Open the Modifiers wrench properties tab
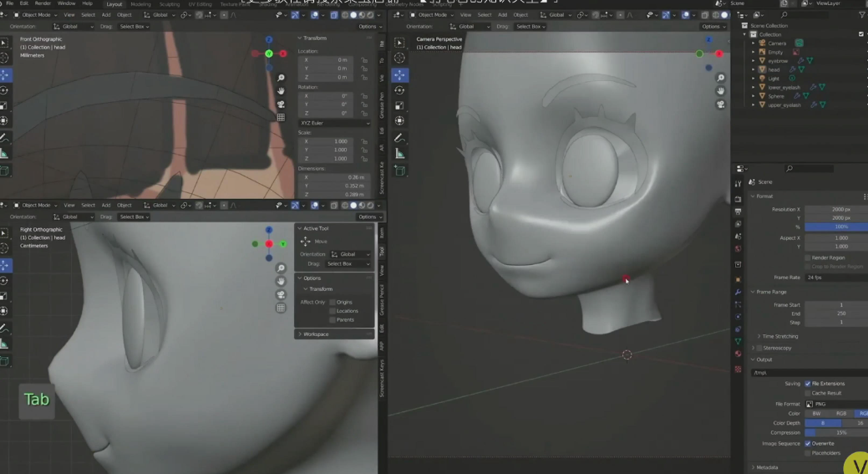This screenshot has height=474, width=868. [738, 292]
